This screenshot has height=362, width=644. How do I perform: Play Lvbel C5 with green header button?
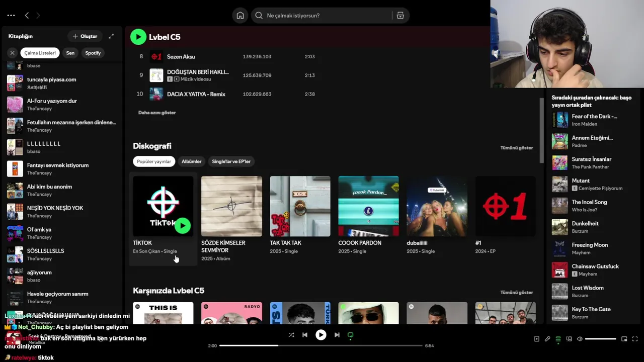(x=138, y=37)
